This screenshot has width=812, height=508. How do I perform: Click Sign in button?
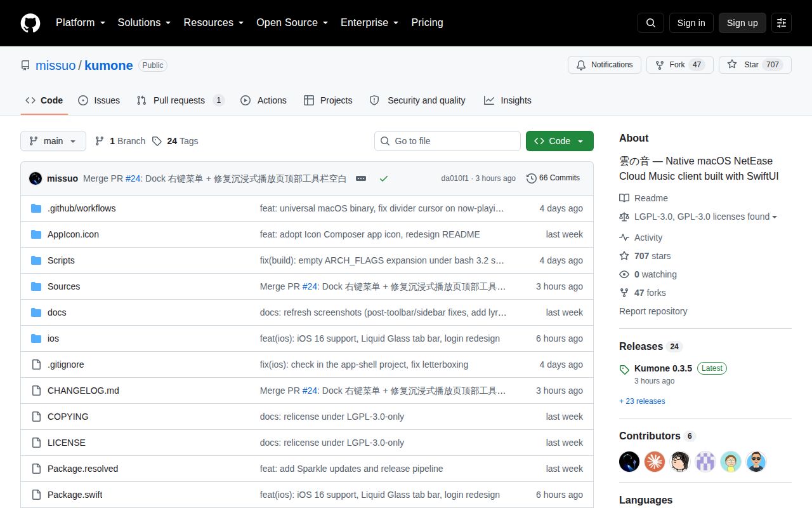[x=691, y=23]
